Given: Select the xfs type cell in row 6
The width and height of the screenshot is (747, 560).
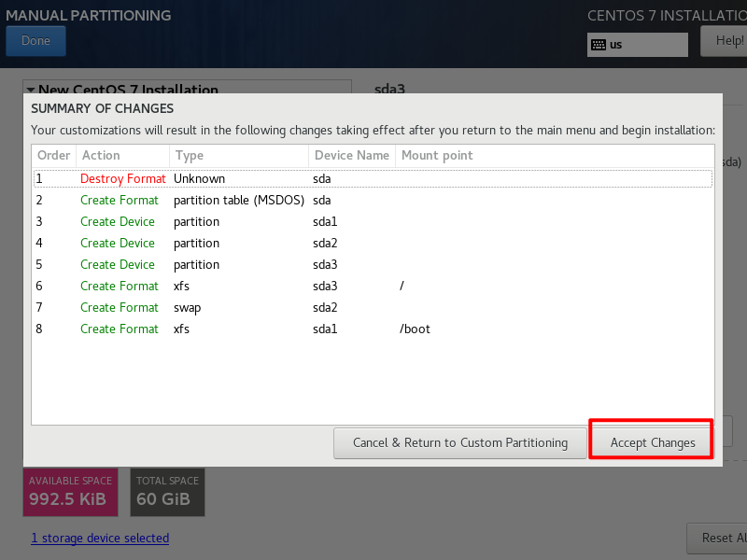Looking at the screenshot, I should 181,287.
